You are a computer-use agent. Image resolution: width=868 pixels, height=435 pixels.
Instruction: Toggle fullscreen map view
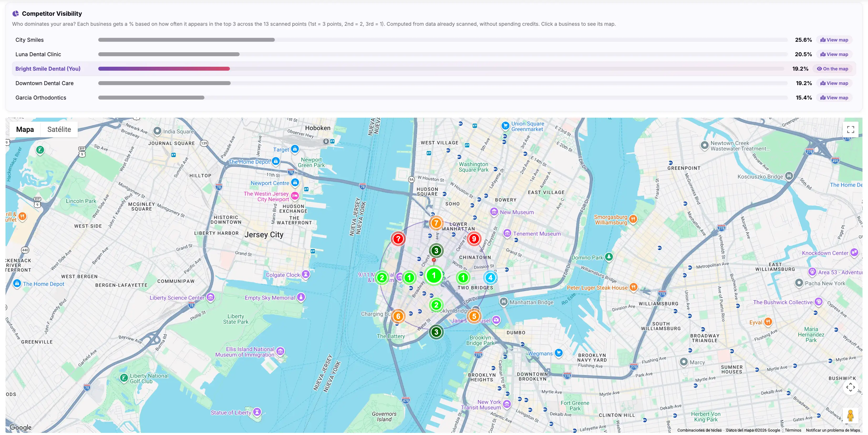[850, 130]
